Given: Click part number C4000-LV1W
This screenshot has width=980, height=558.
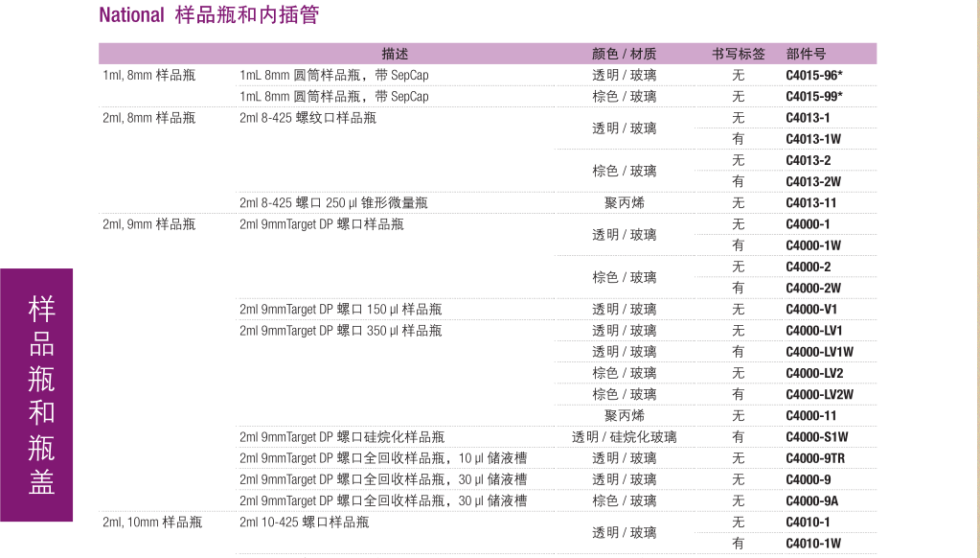Looking at the screenshot, I should coord(819,352).
